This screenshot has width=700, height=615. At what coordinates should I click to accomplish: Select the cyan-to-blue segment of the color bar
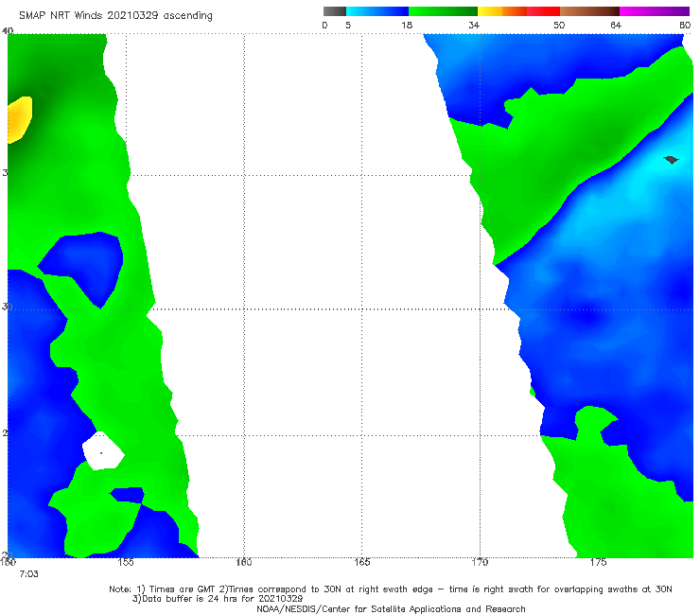click(x=377, y=11)
